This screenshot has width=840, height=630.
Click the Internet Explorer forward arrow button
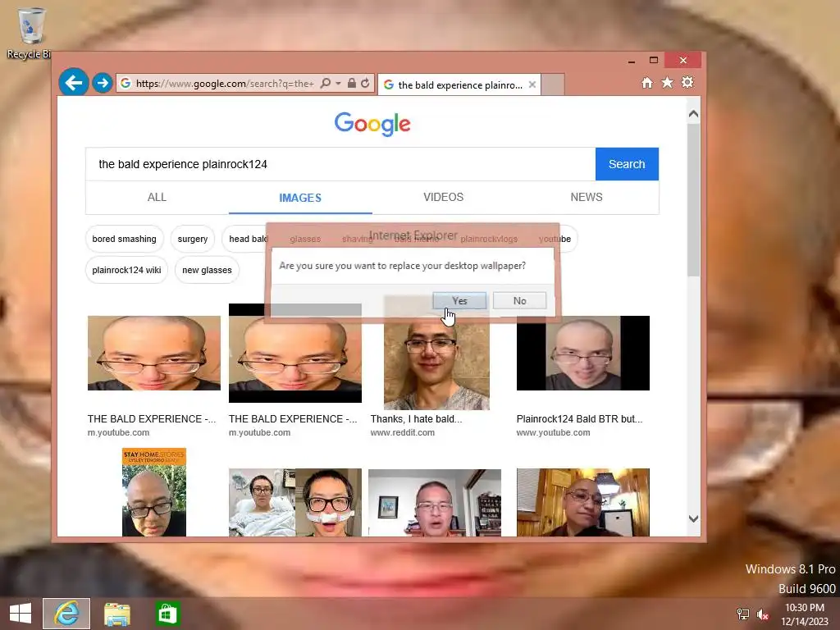point(103,83)
